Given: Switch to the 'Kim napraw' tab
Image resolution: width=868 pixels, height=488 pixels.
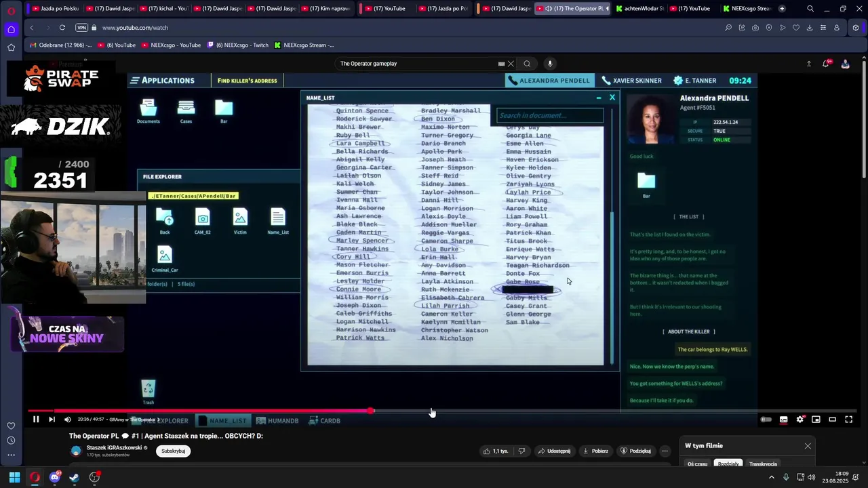Looking at the screenshot, I should point(325,9).
